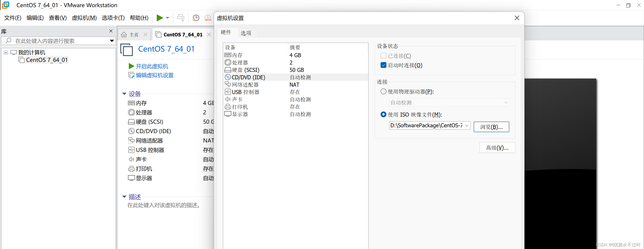This screenshot has height=249, width=644.
Task: Click the Browse (浏览) button
Action: tap(491, 127)
